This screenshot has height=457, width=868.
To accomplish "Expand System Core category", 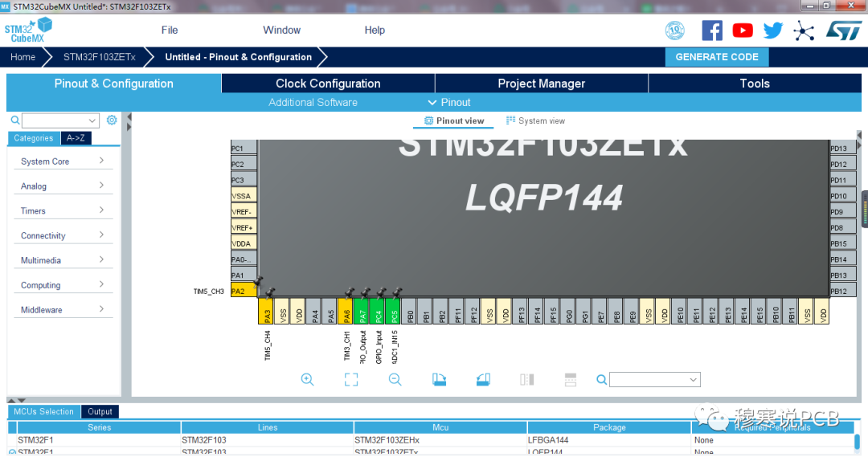I will (62, 161).
